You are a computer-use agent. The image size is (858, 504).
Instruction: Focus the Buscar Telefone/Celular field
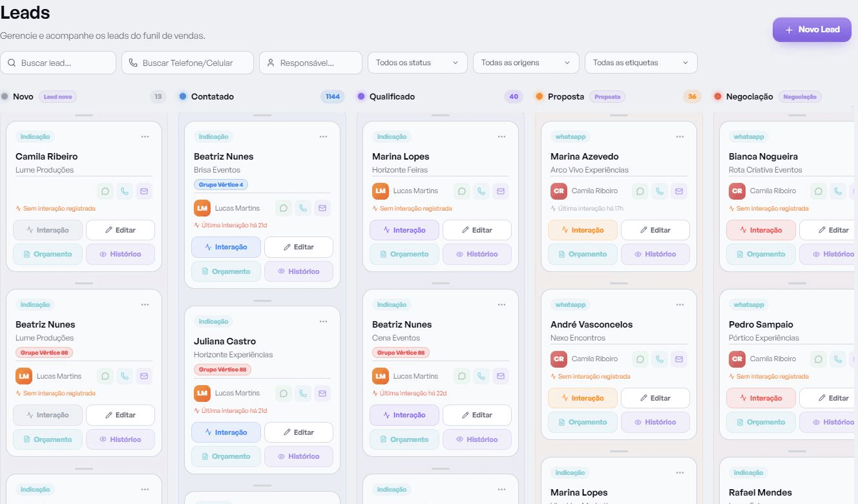click(187, 63)
